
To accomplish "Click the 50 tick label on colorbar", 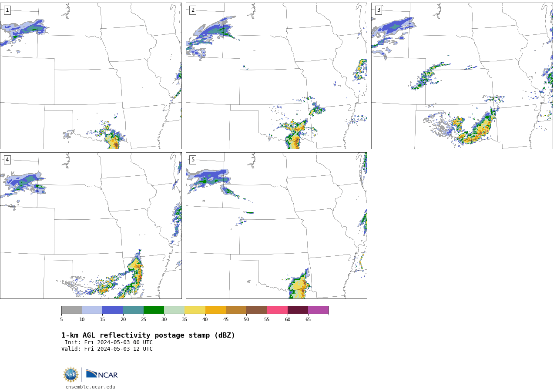I will pos(246,320).
